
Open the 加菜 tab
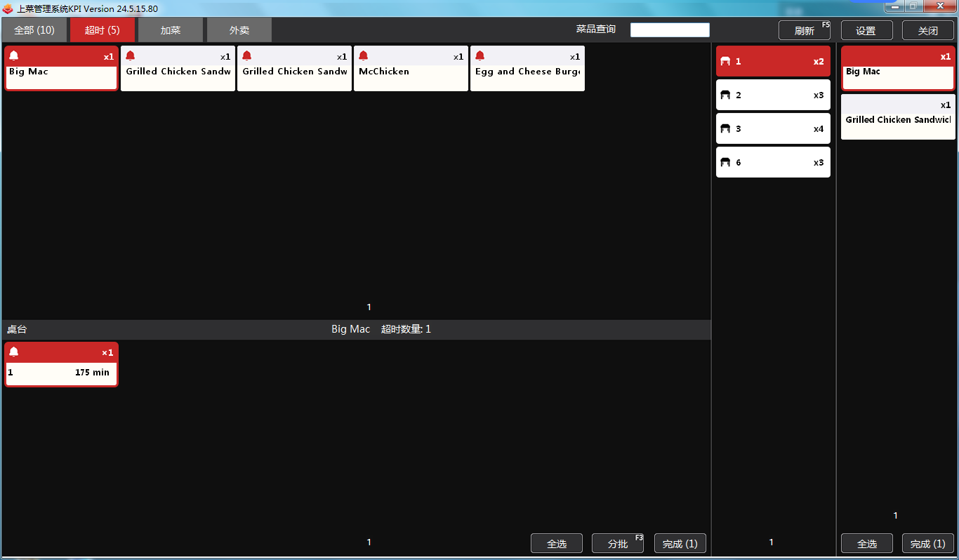tap(171, 30)
